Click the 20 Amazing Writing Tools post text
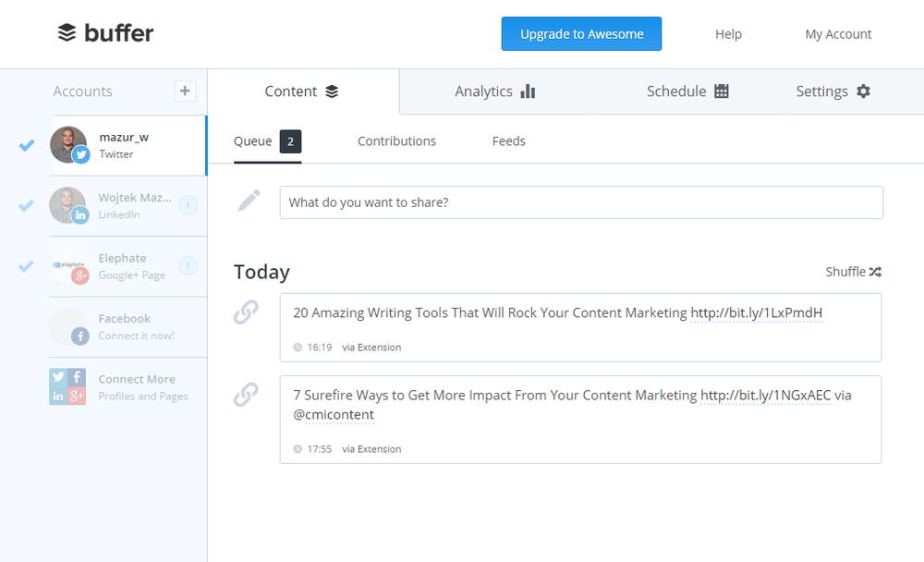This screenshot has width=924, height=562. pos(491,312)
